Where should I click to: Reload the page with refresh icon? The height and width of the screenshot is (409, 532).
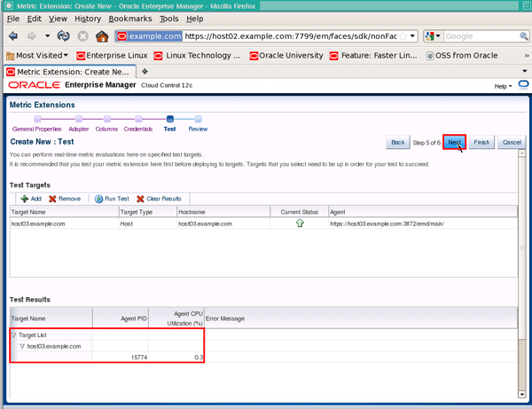(64, 36)
